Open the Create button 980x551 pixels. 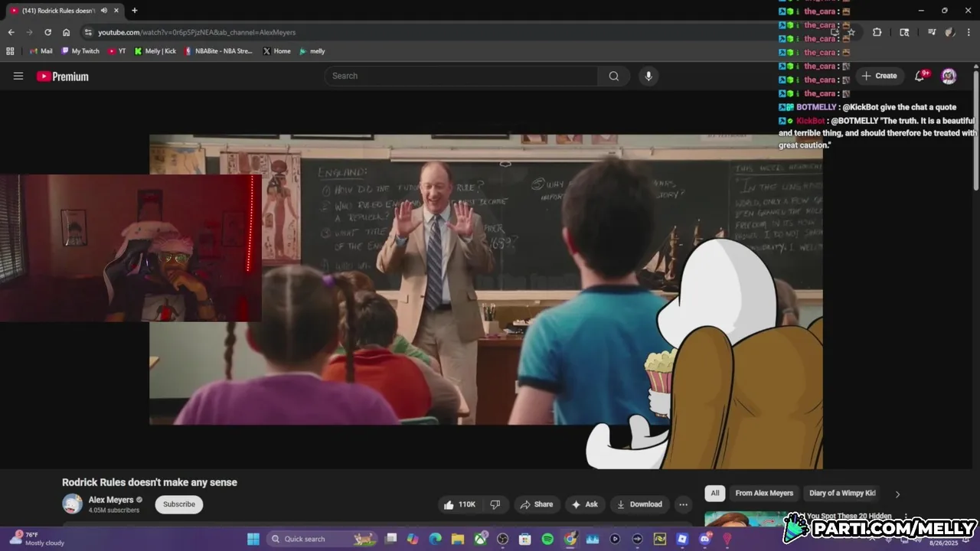pyautogui.click(x=879, y=76)
